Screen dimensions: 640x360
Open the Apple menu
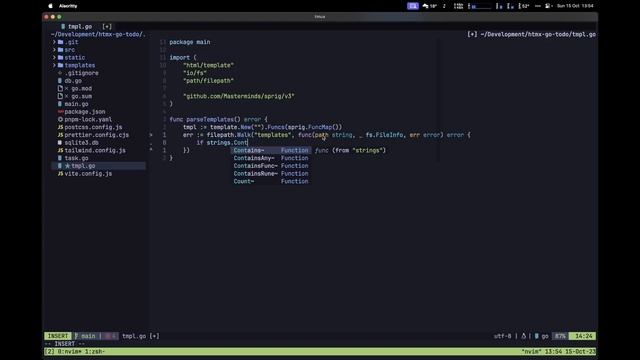click(51, 6)
